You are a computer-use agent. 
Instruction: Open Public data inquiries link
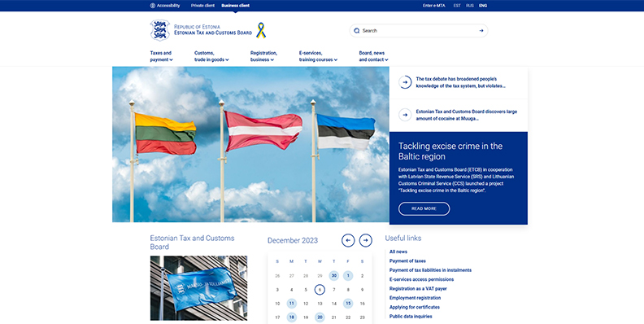(411, 317)
